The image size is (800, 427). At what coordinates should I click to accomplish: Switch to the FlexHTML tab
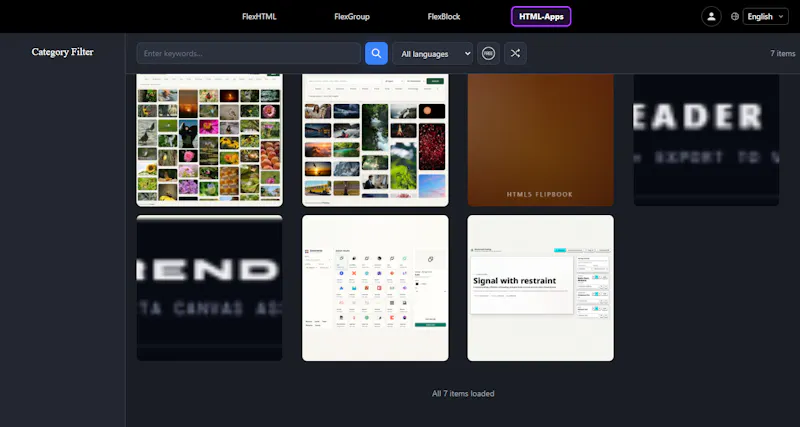click(259, 16)
